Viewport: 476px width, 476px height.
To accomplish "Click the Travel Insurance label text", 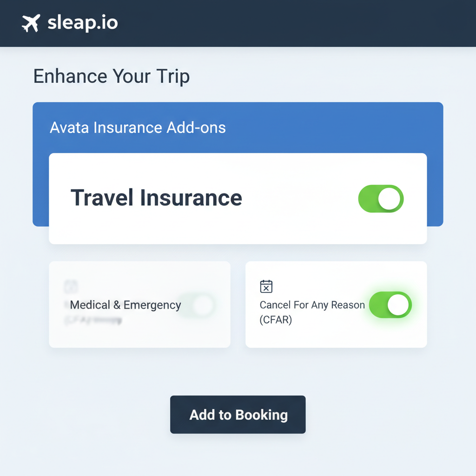I will point(157,198).
